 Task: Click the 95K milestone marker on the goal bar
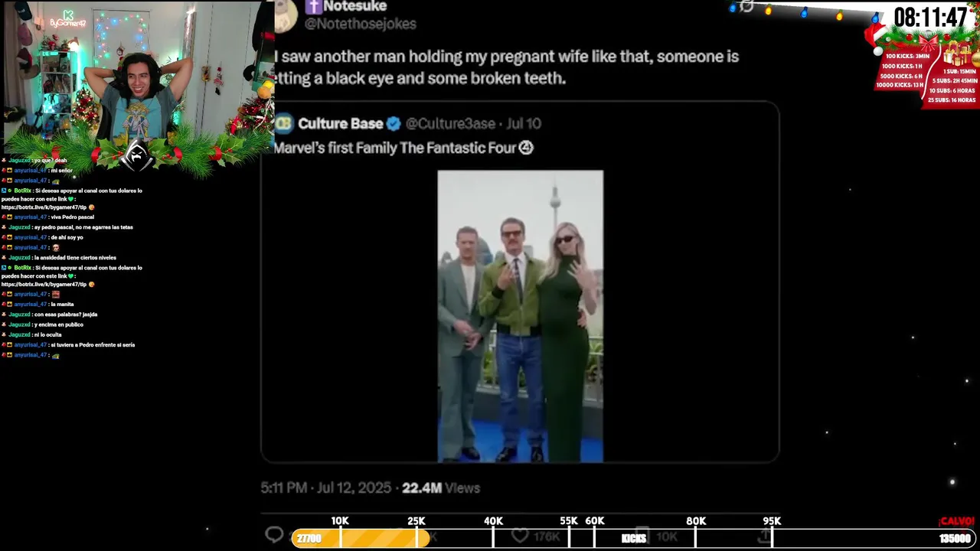pyautogui.click(x=772, y=520)
